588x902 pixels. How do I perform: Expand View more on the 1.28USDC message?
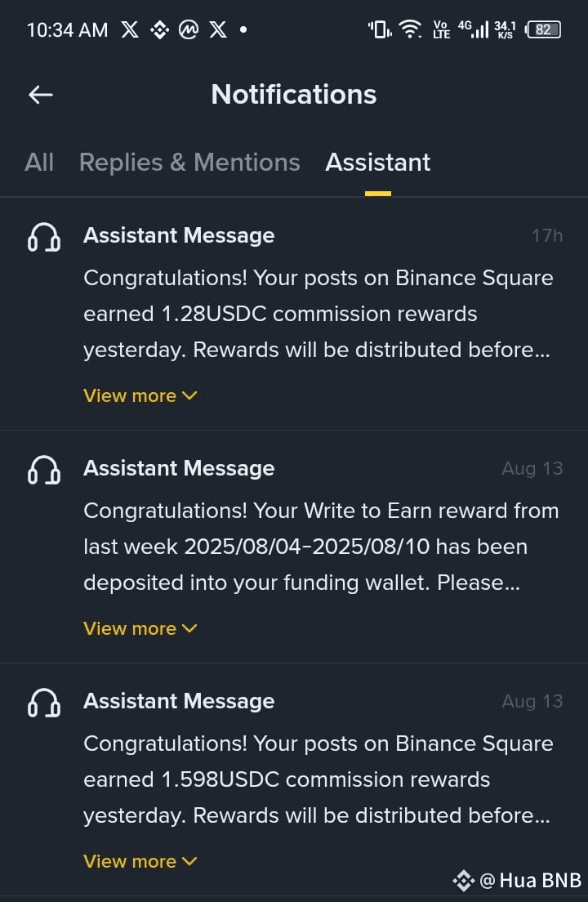coord(140,395)
